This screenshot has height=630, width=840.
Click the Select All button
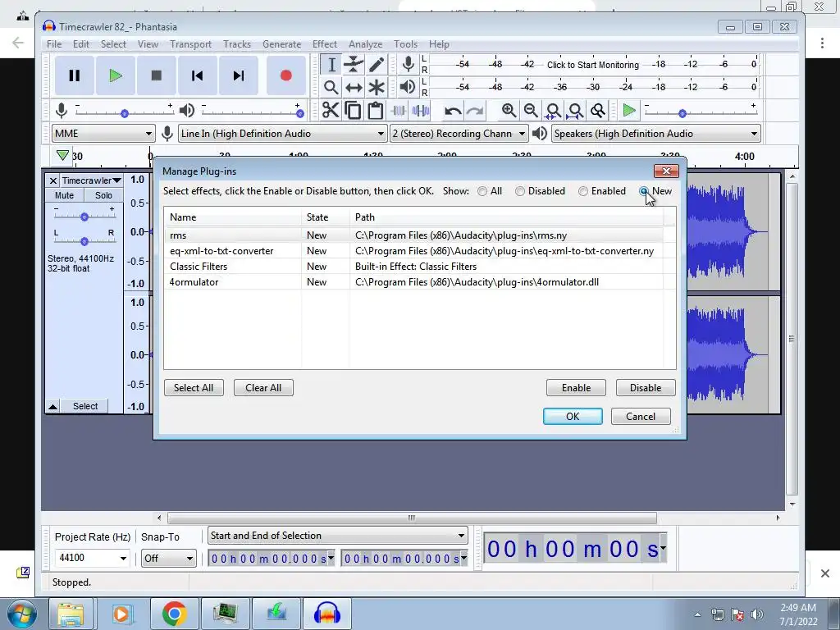coord(194,388)
